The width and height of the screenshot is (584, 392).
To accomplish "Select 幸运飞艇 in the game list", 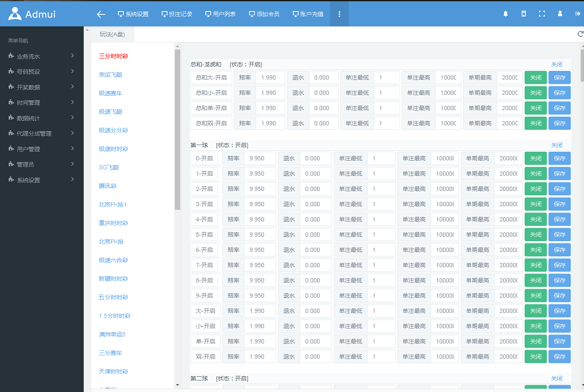I will [111, 75].
